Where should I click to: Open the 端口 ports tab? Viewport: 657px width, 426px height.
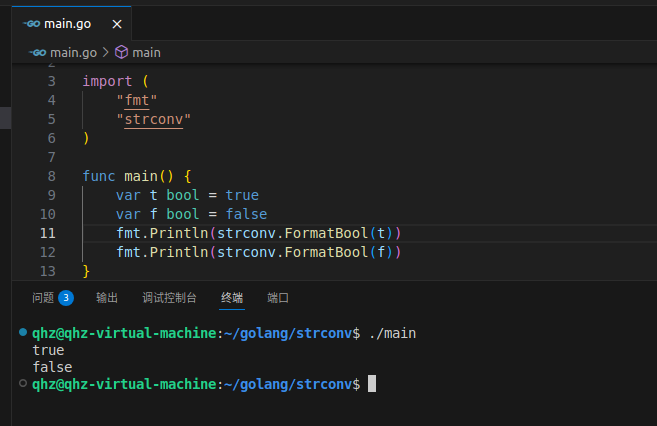coord(278,298)
